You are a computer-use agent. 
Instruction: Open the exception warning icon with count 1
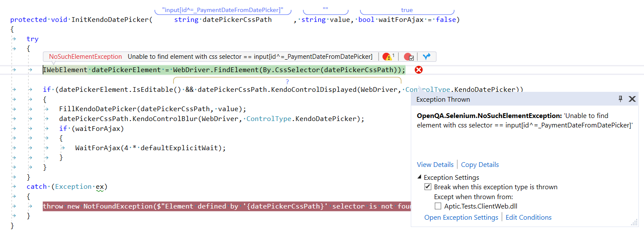click(x=388, y=57)
